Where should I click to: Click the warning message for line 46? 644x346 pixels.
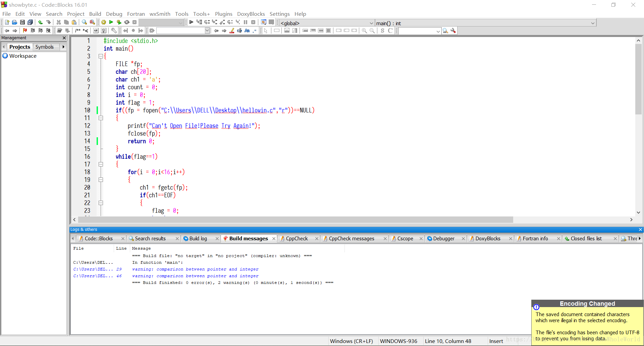(x=195, y=276)
